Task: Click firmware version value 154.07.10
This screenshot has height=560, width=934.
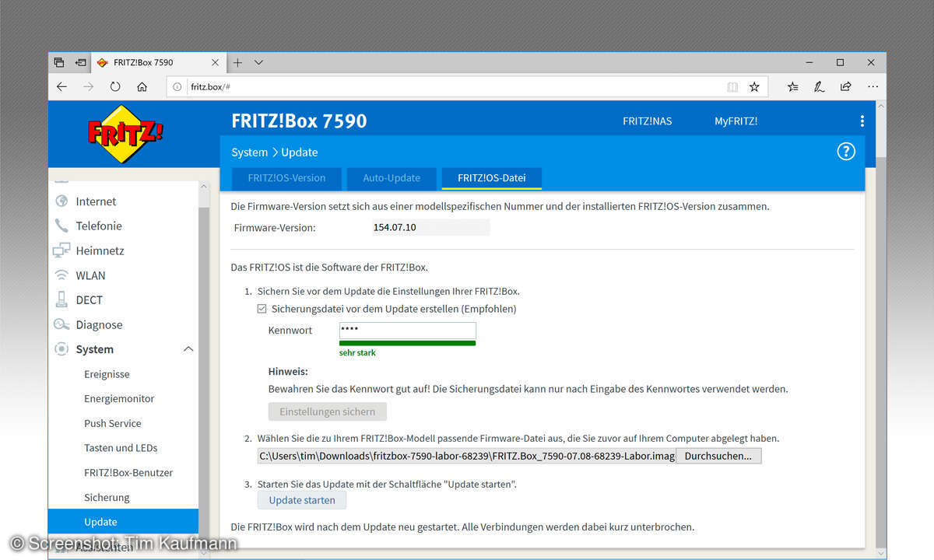Action: 395,228
